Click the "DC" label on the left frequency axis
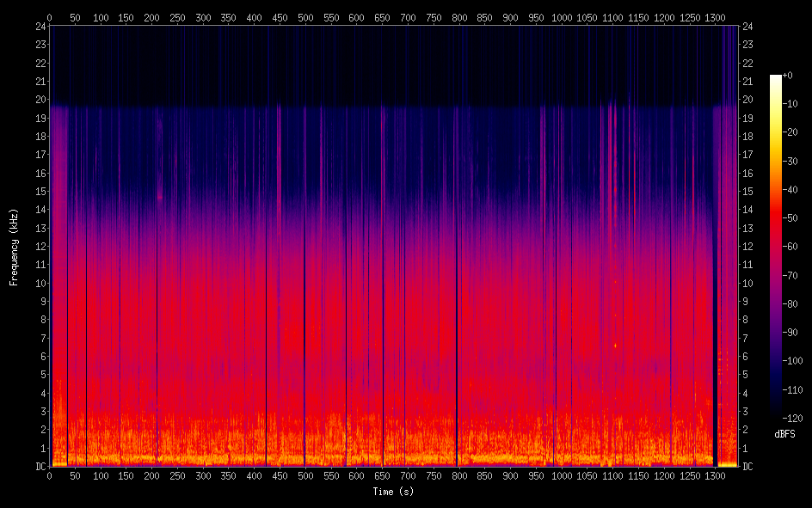Screen dimensions: 812x508 click(39, 467)
